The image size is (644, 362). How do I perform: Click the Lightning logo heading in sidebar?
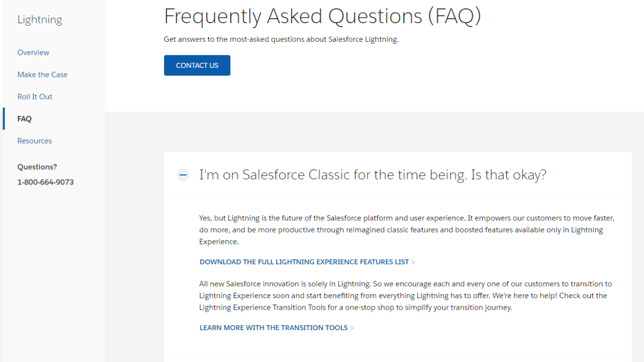pos(40,19)
